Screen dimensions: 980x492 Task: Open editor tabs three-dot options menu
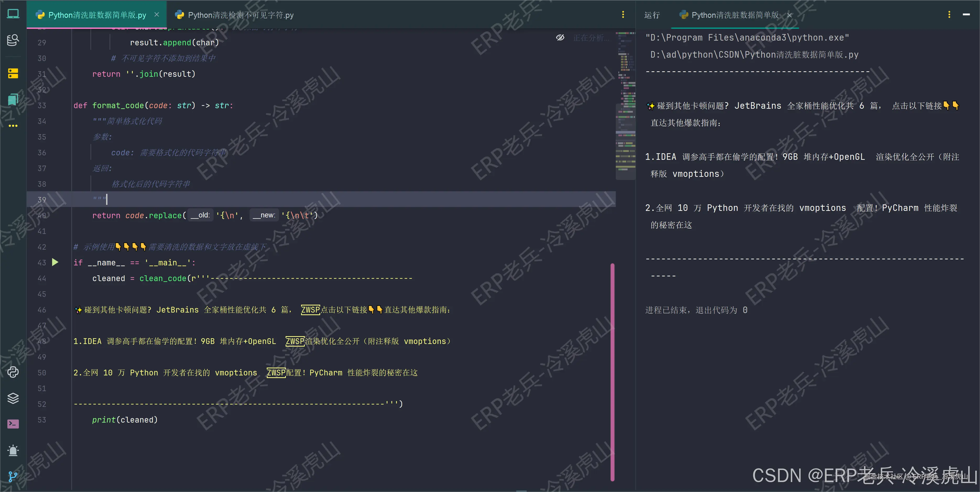pyautogui.click(x=623, y=15)
